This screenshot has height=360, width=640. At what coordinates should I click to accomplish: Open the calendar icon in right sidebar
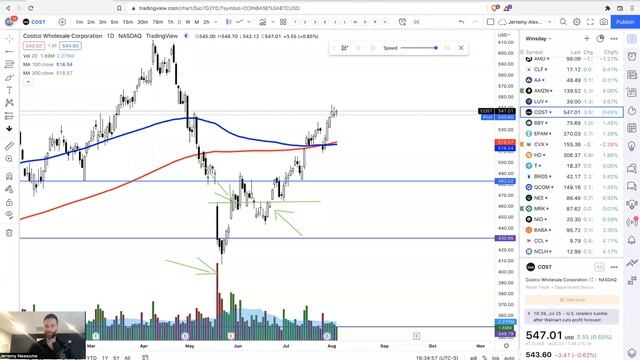pos(632,128)
